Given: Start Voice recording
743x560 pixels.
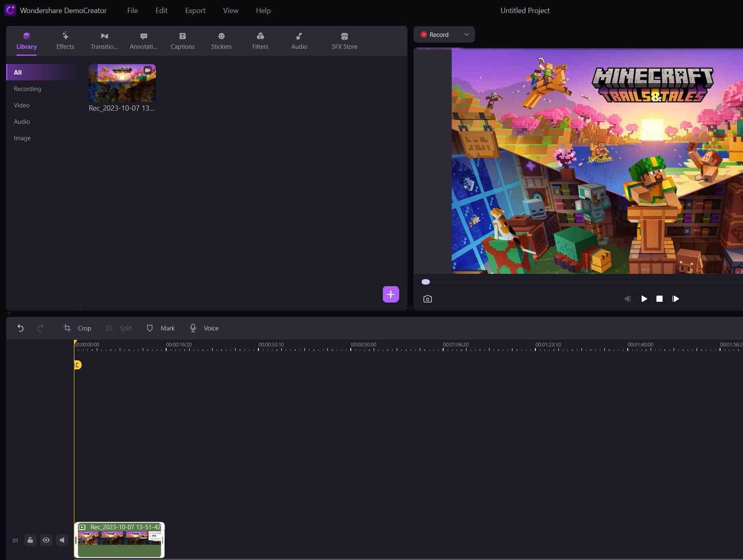Looking at the screenshot, I should click(x=204, y=328).
